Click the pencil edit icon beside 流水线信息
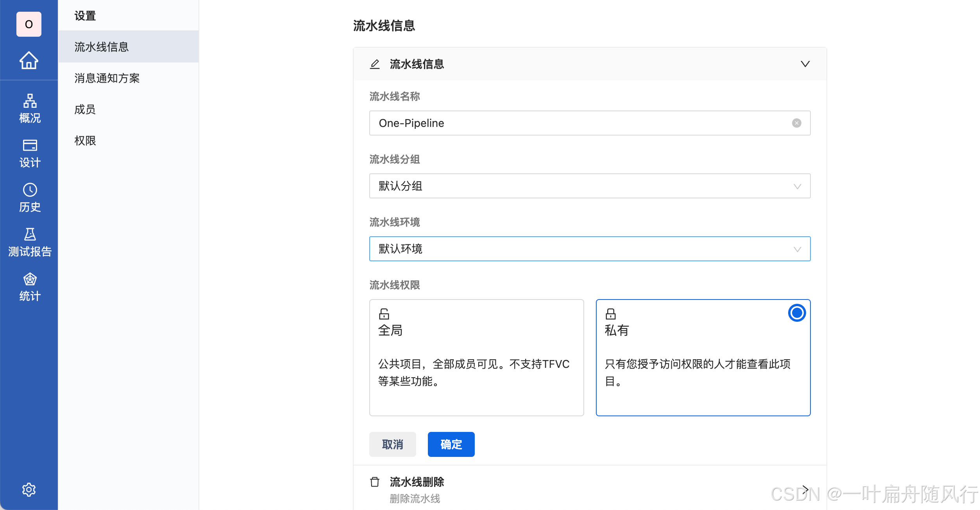Viewport: 980px width, 510px height. 375,64
